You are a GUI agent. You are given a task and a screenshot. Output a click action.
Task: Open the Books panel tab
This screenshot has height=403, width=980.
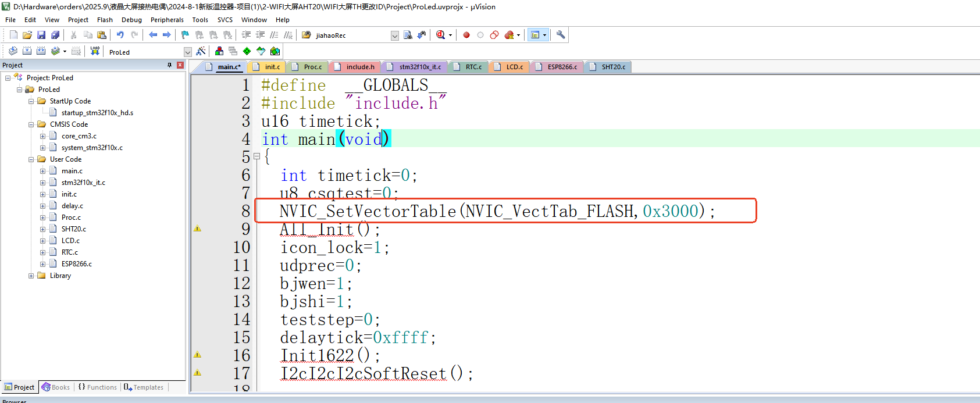(x=56, y=387)
